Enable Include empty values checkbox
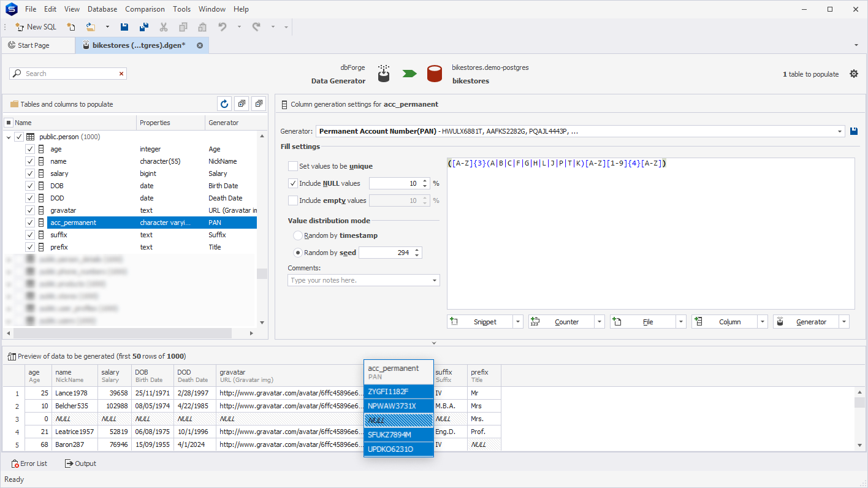Screen dimensions: 868x488 tap(293, 200)
